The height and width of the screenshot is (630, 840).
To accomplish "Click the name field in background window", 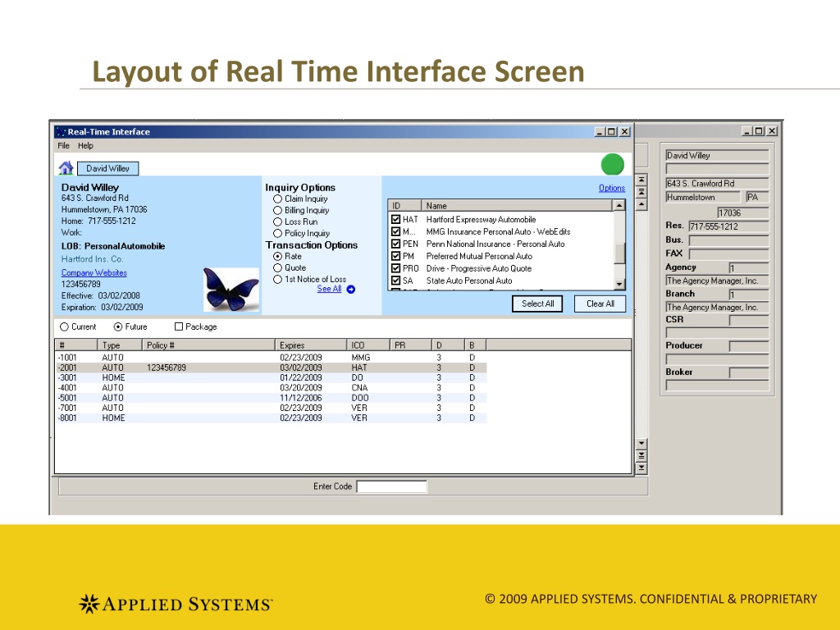I will point(717,155).
